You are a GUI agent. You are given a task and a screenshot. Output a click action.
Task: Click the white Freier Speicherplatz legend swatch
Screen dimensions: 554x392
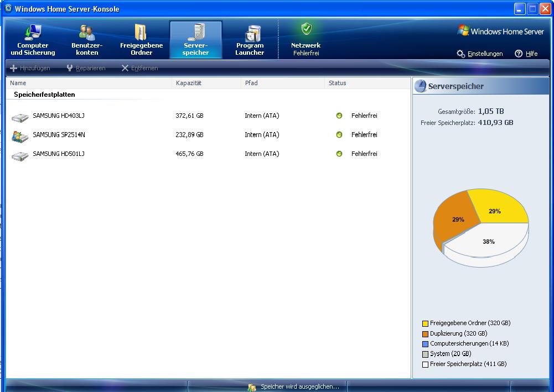(425, 364)
